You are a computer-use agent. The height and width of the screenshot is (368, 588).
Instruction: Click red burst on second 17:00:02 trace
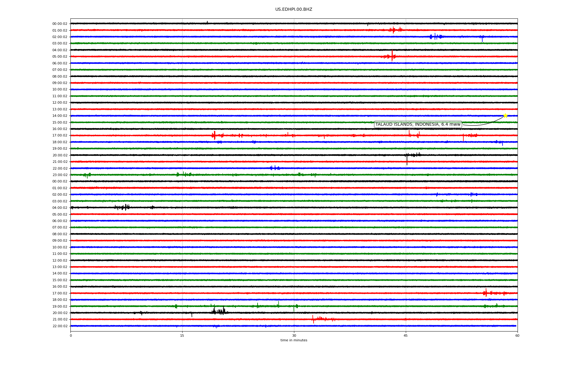(486, 293)
